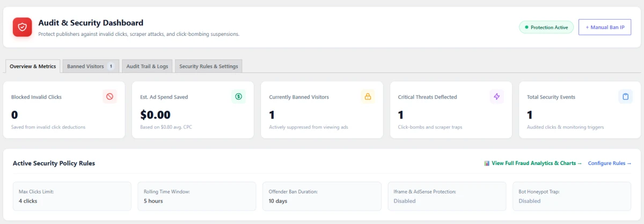Select the Max Clicks Limit rule card

72,196
